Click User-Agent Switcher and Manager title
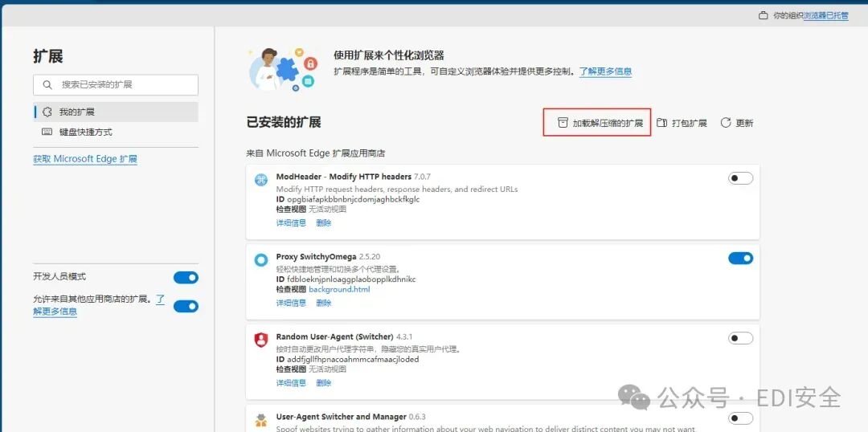Viewport: 868px width, 432px height. pos(342,417)
